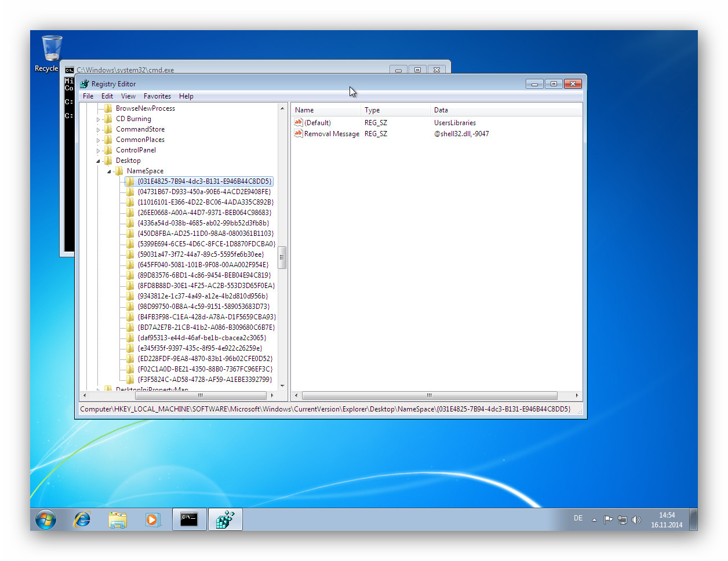Click tree pane vertical scrollbar thumb

282,257
